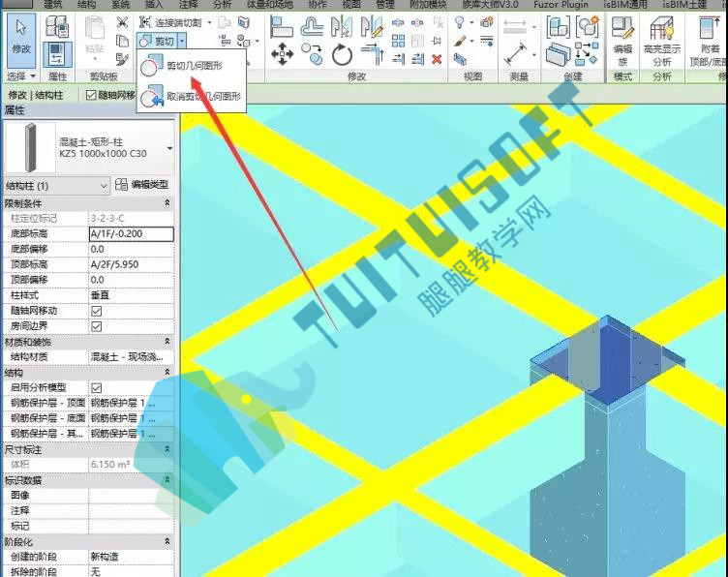This screenshot has height=577, width=728.
Task: Collapse the 标识数据 section
Action: pos(167,480)
